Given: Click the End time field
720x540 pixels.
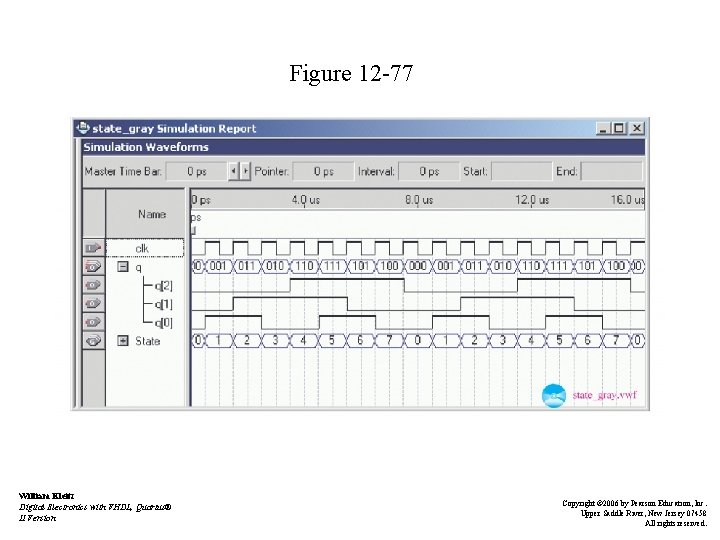Looking at the screenshot, I should (x=612, y=171).
